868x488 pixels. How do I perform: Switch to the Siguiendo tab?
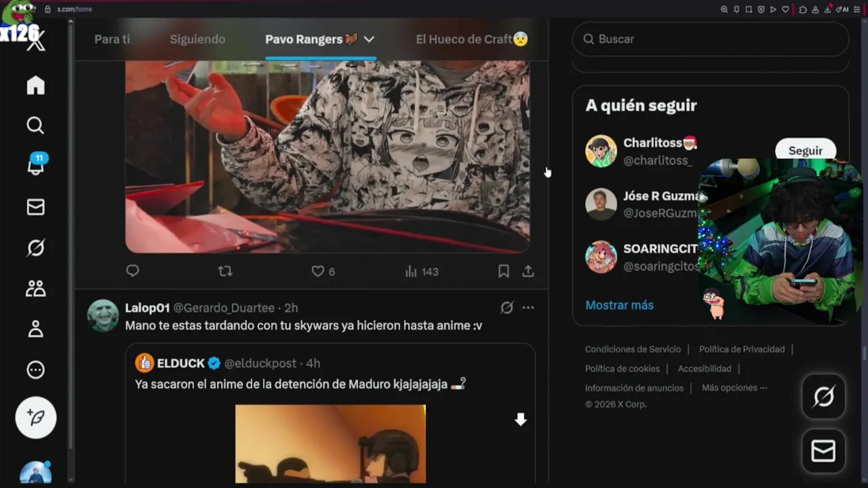pyautogui.click(x=197, y=39)
